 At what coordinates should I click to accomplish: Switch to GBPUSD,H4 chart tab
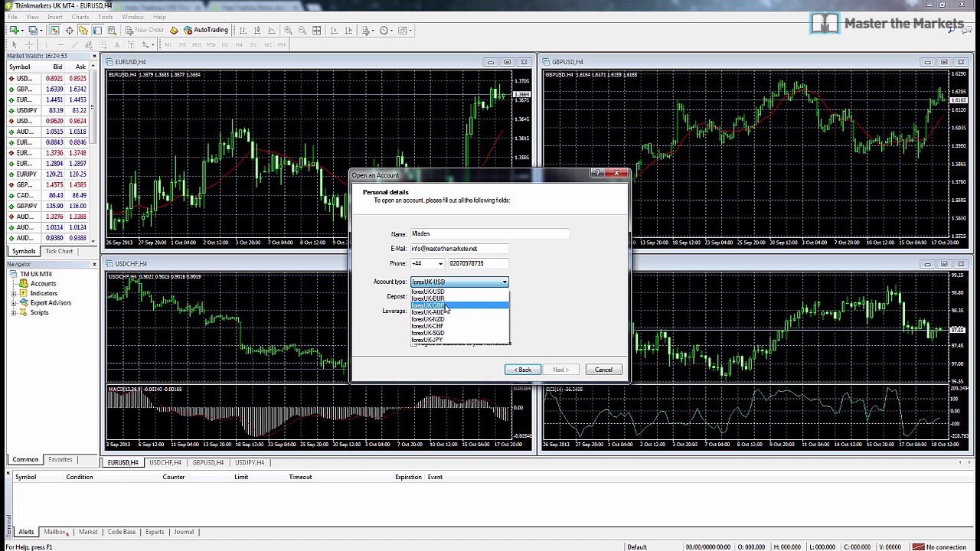[208, 463]
